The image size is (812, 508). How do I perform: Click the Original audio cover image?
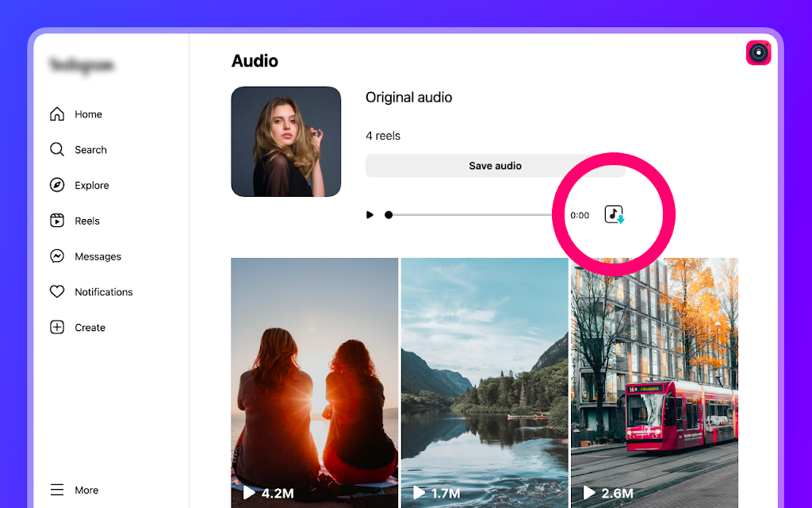[x=285, y=141]
